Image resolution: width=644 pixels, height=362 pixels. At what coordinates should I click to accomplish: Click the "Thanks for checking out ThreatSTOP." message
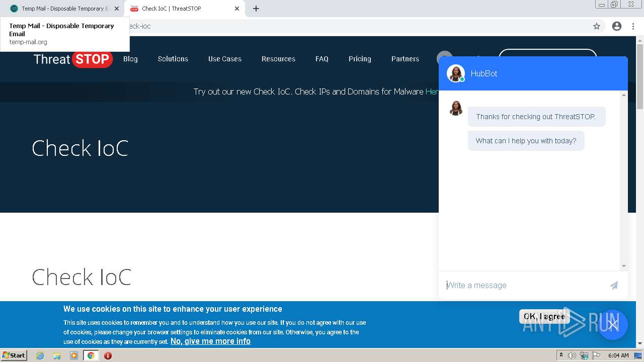536,117
